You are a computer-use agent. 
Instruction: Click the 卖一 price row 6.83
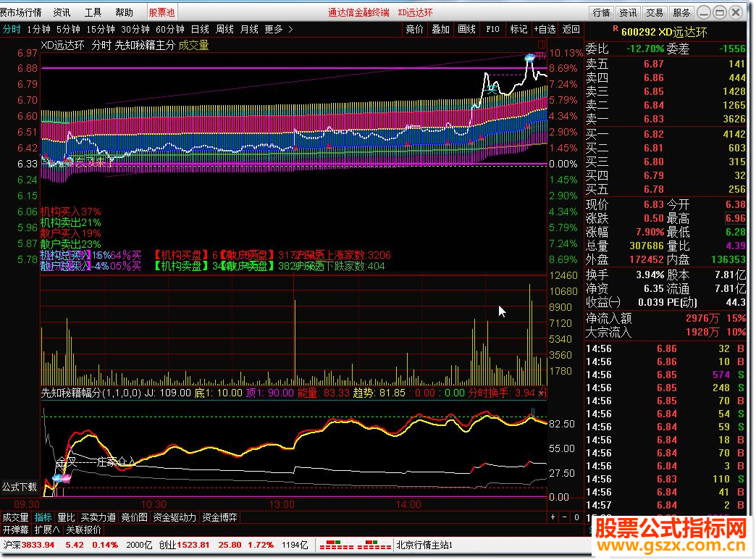coord(665,119)
